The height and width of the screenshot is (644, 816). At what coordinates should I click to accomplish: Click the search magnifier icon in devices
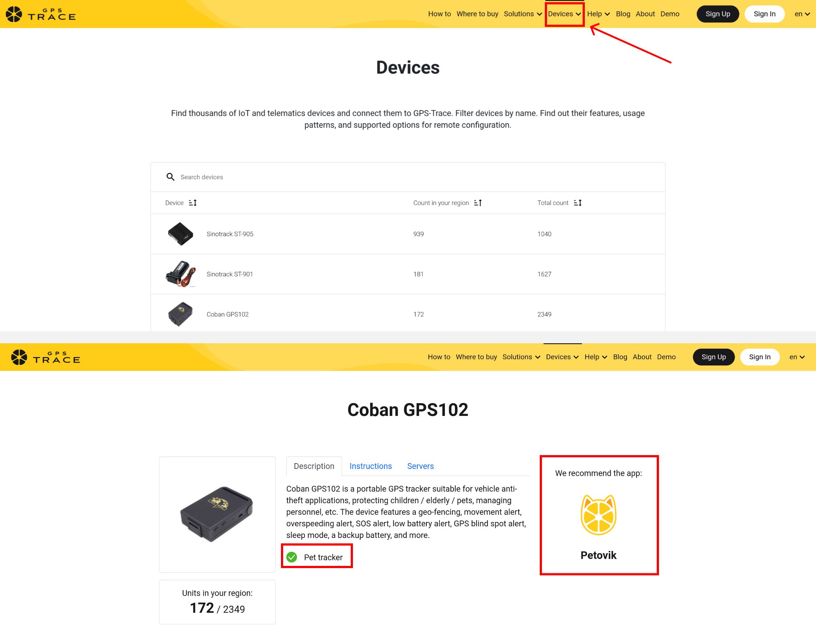tap(171, 177)
